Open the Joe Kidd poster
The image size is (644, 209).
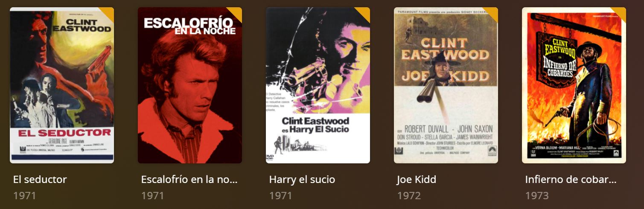[446, 85]
